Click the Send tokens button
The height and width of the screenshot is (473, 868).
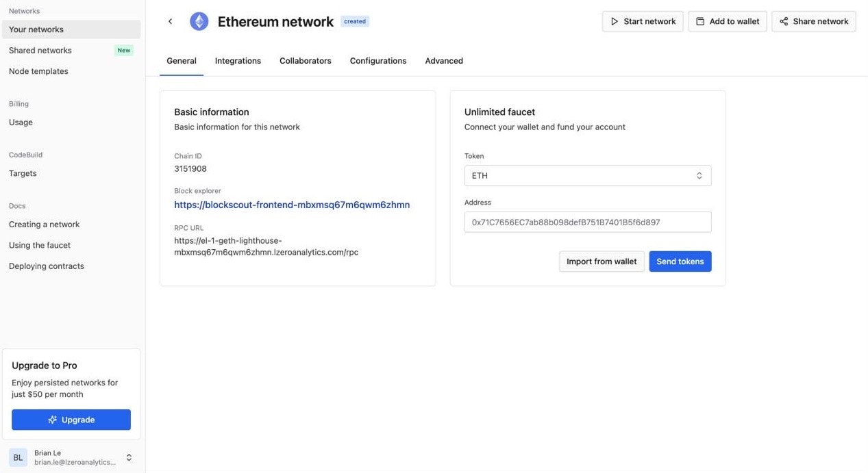tap(680, 261)
